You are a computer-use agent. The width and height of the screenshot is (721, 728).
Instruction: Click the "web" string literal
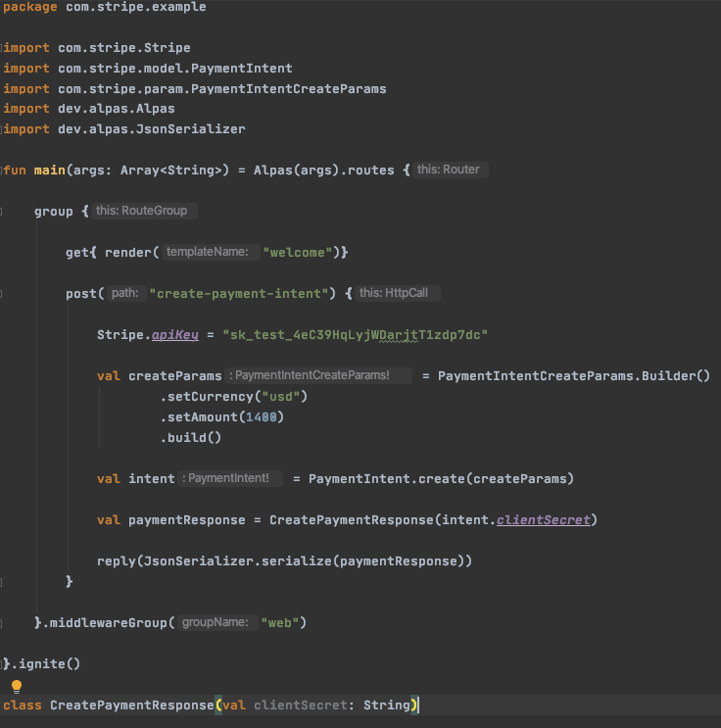[x=279, y=622]
